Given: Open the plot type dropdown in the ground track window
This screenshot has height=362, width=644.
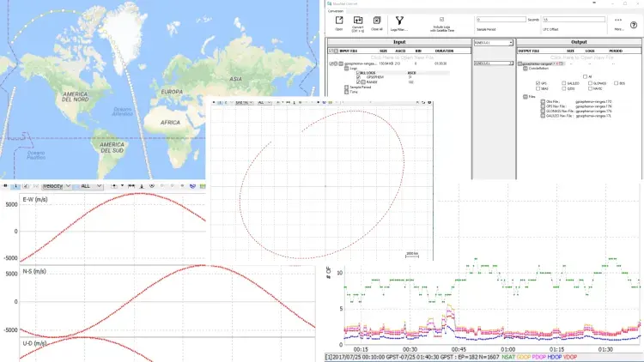Looking at the screenshot, I should (x=243, y=102).
